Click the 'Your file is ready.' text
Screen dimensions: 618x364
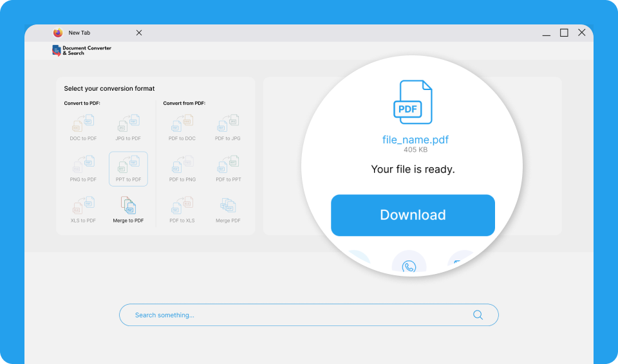point(413,170)
